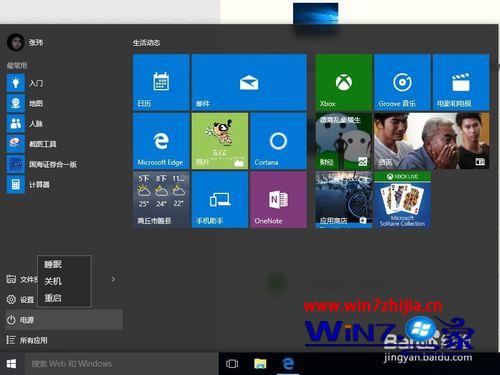Open the 资讯 news tile
500x375 pixels.
point(432,141)
